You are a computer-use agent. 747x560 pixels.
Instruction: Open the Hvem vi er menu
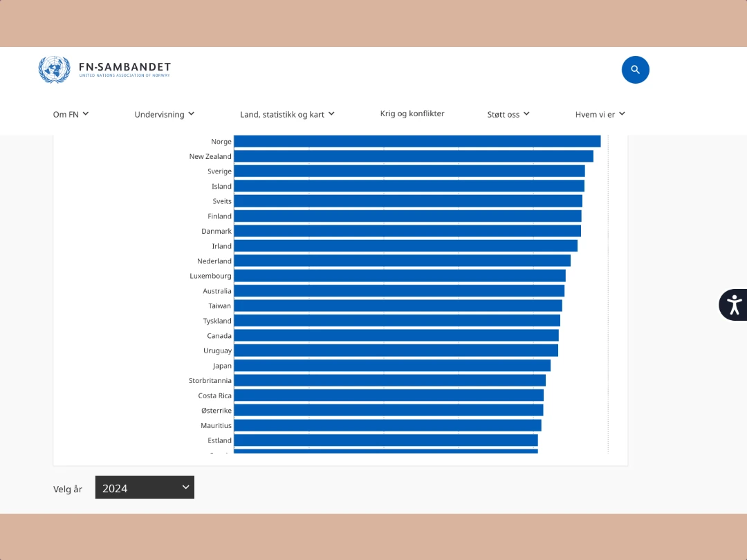tap(600, 114)
